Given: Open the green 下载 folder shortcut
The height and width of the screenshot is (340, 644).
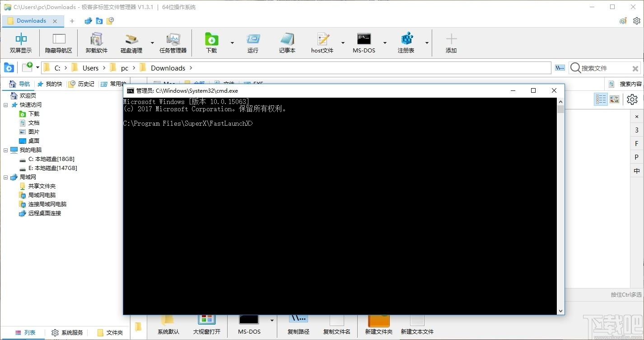Looking at the screenshot, I should [x=211, y=43].
